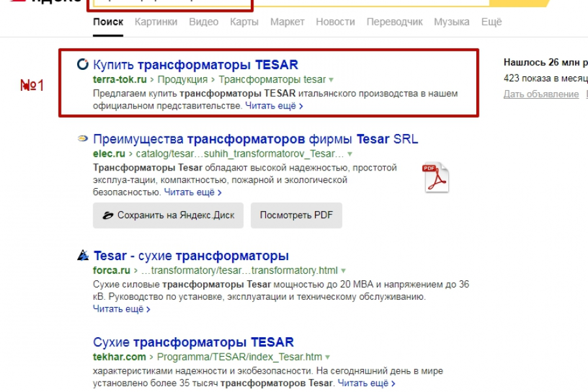Click 'Читать ещё' in tekhar.com result

click(x=367, y=383)
